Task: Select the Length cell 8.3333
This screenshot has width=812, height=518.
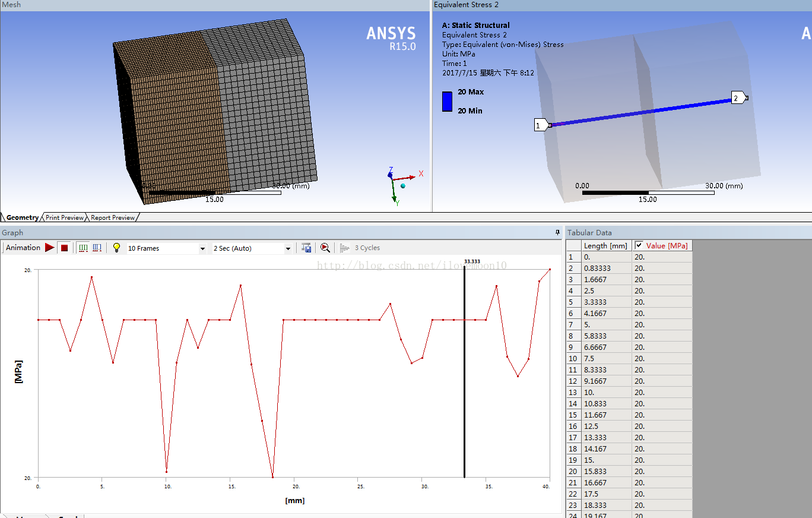Action: tap(607, 369)
